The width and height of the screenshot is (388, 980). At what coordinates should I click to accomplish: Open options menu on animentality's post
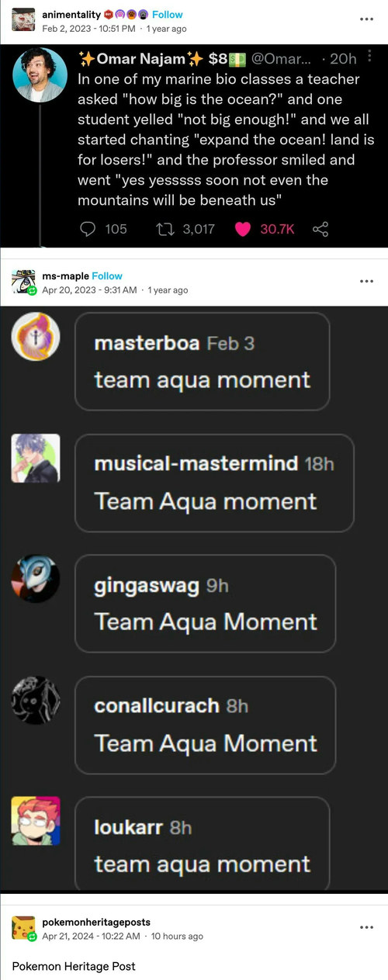tap(366, 19)
